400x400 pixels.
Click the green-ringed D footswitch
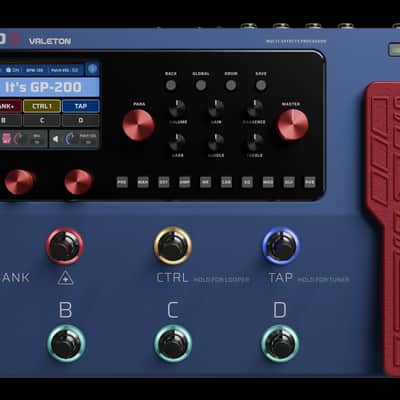click(x=280, y=344)
